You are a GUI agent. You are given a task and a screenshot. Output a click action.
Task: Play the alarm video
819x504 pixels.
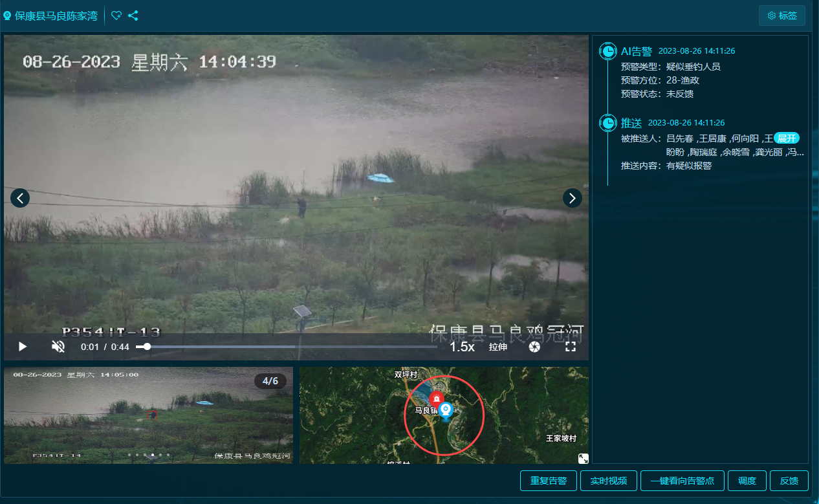click(x=23, y=347)
